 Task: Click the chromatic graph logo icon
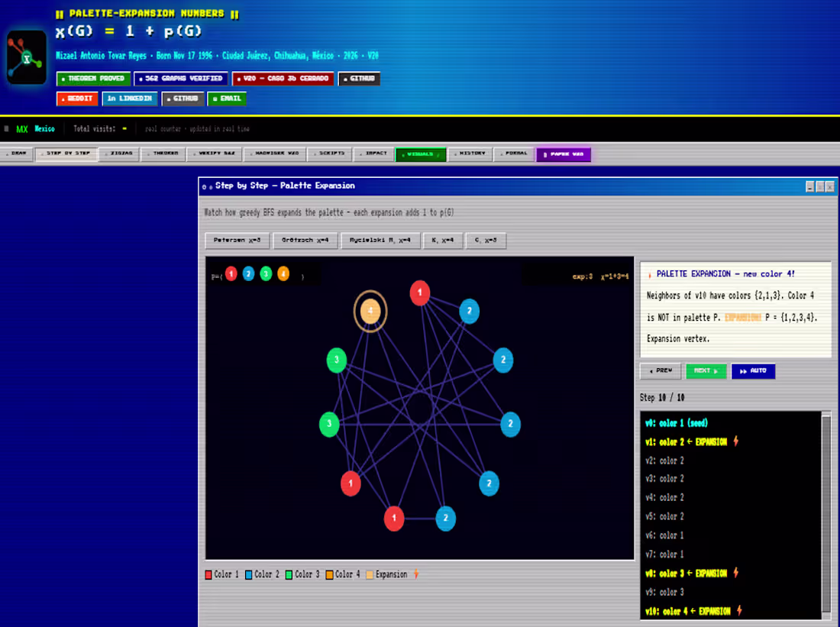(26, 57)
